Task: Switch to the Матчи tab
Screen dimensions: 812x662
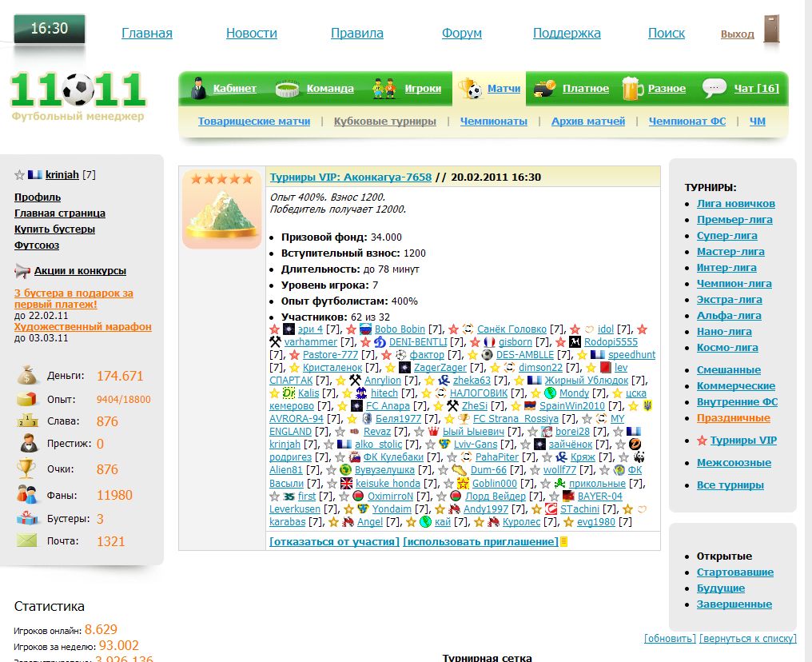Action: (504, 89)
